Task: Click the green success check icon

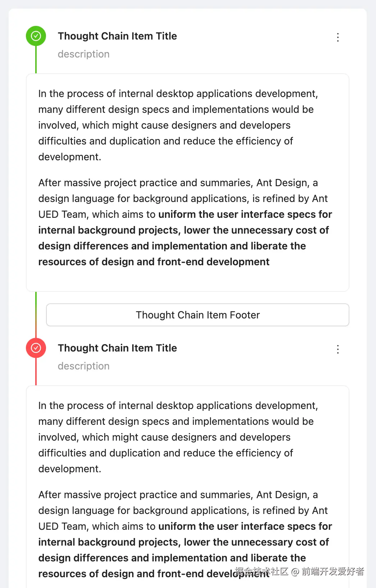Action: click(x=36, y=36)
